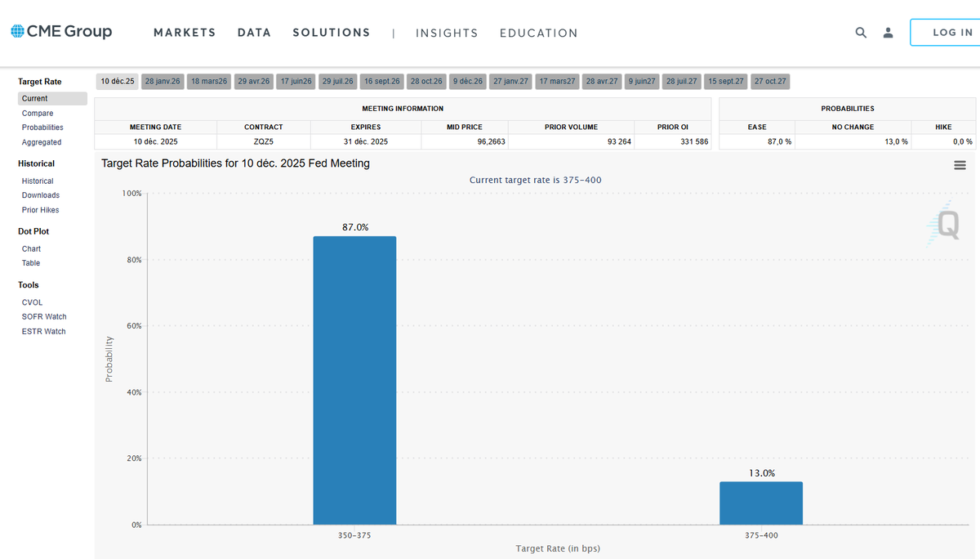
Task: Open the Dot Plot Chart link
Action: pyautogui.click(x=31, y=248)
